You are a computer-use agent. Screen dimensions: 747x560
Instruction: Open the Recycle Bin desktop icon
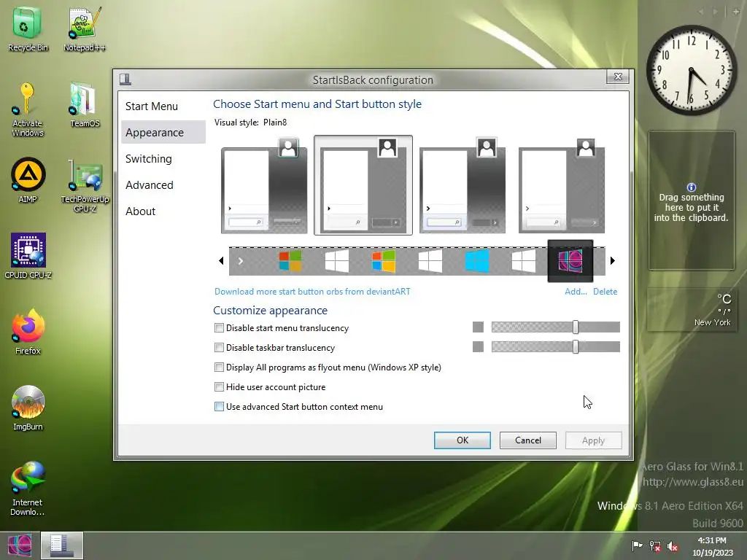tap(28, 28)
